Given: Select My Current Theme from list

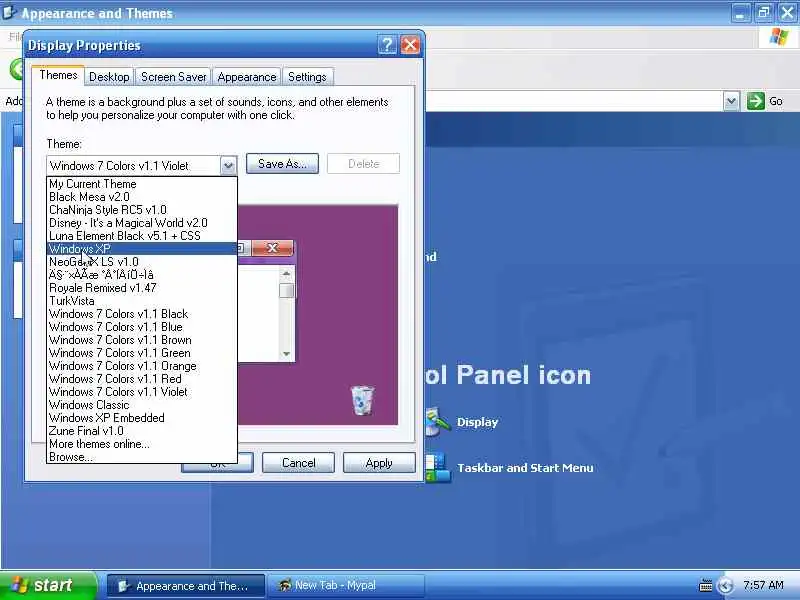Looking at the screenshot, I should 142,184.
